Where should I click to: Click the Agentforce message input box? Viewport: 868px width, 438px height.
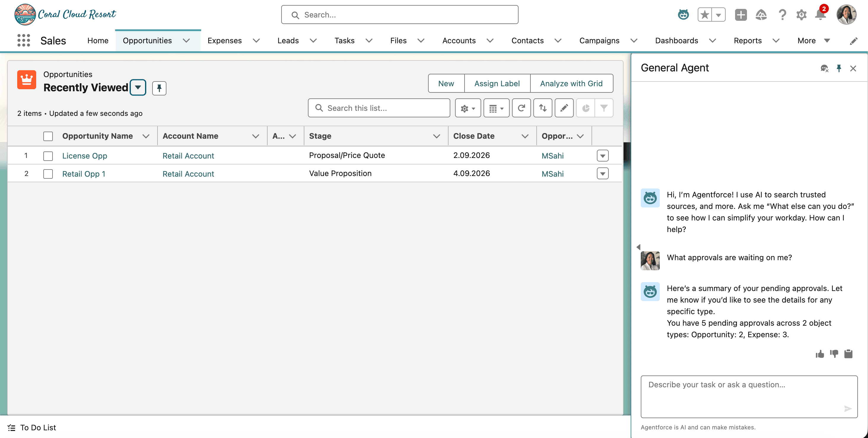(x=749, y=397)
